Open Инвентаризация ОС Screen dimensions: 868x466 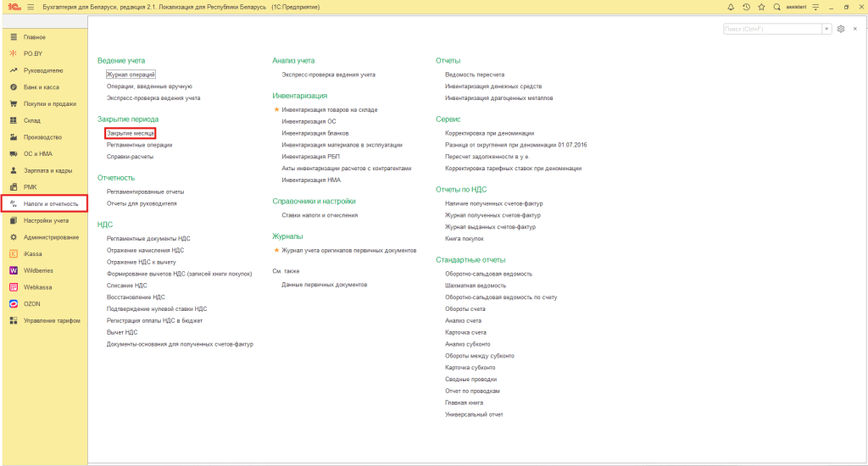[x=309, y=121]
